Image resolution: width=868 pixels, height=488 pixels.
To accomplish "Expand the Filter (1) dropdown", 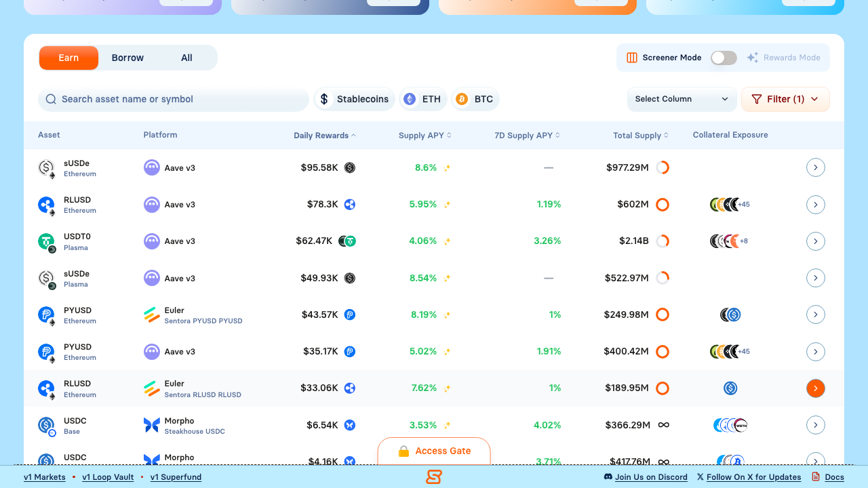I will pyautogui.click(x=785, y=100).
